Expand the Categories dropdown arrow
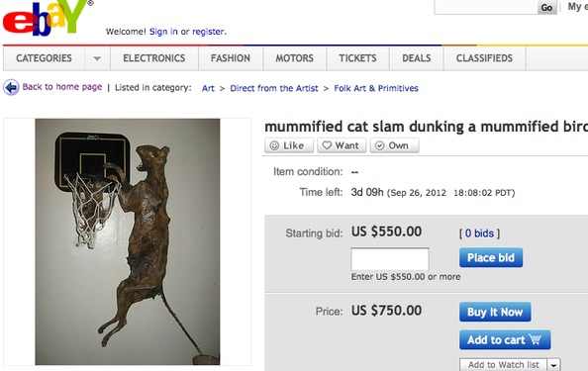The width and height of the screenshot is (588, 371). click(97, 58)
